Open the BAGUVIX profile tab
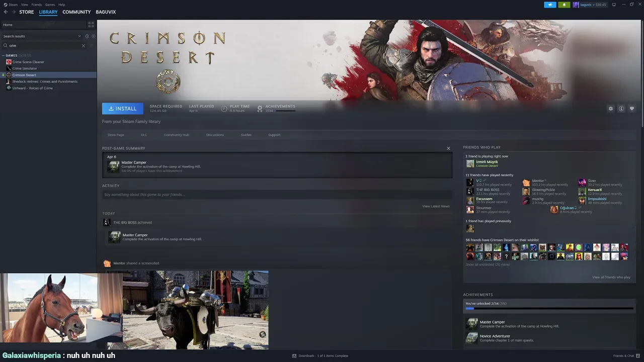644x362 pixels. click(x=106, y=12)
